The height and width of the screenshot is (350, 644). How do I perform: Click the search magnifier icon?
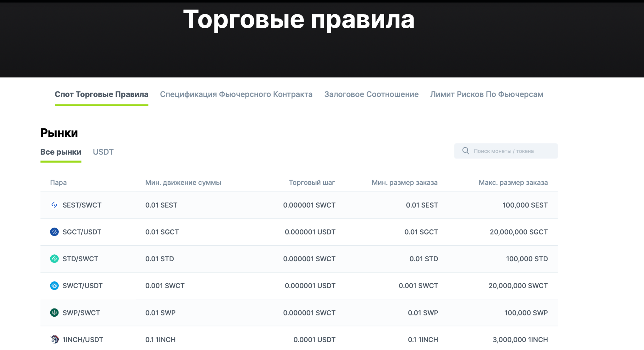pos(466,151)
